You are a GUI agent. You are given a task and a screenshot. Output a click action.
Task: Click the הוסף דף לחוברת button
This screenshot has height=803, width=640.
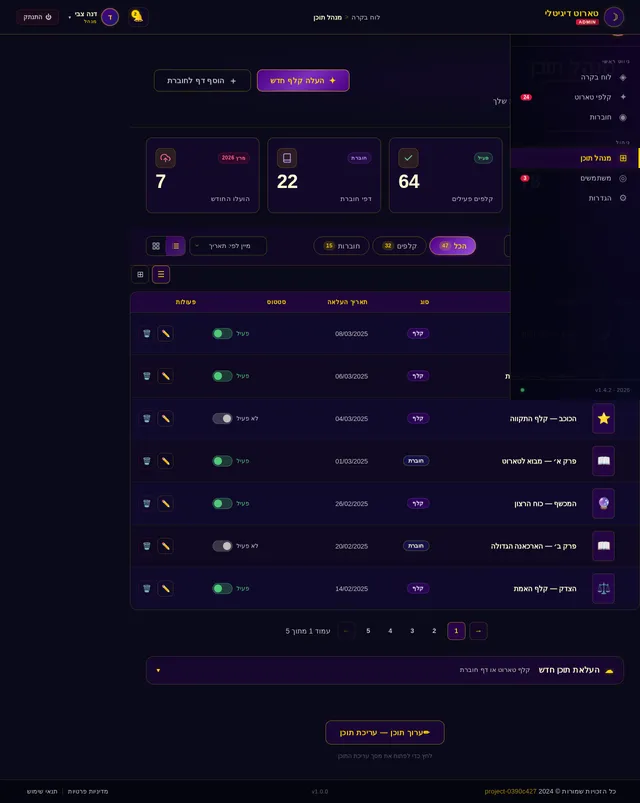click(202, 80)
